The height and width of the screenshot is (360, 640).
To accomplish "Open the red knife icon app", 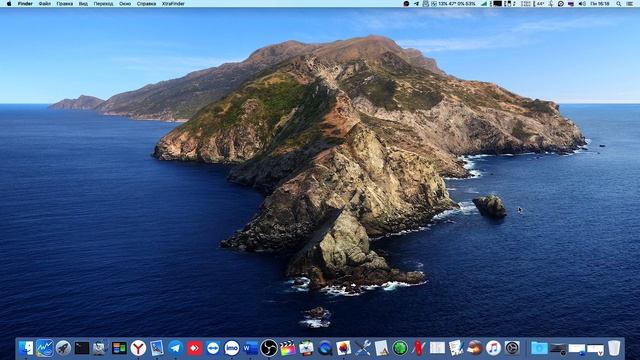I will [x=418, y=348].
